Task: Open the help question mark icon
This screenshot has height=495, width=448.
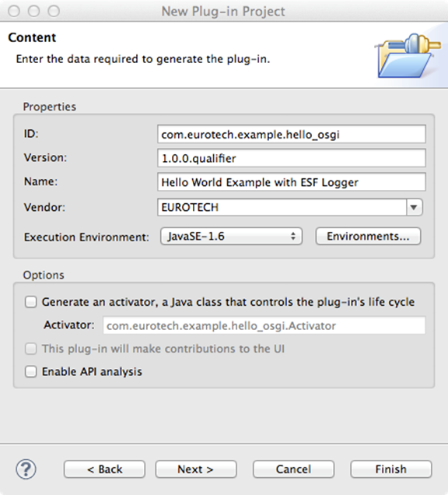Action: [26, 469]
